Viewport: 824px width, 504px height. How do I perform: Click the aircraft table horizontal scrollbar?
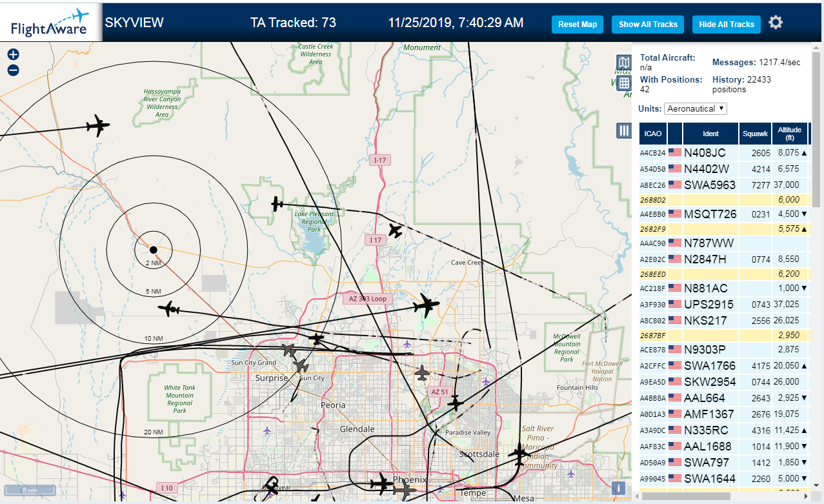pyautogui.click(x=687, y=496)
